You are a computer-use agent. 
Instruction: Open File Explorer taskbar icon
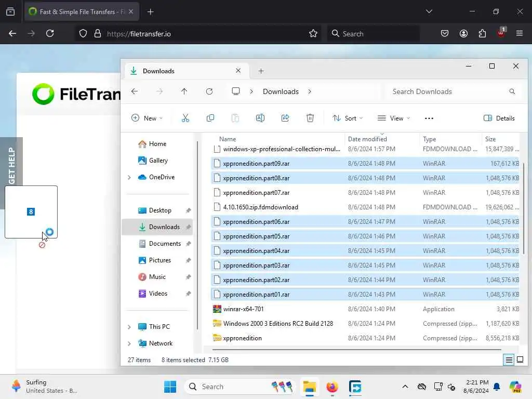tap(310, 387)
